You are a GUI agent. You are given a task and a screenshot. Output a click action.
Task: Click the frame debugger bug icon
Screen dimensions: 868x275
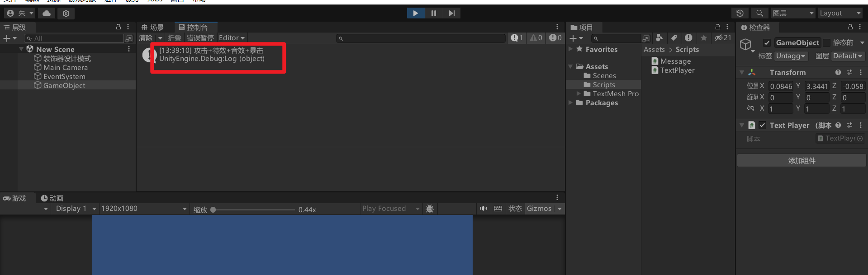(x=430, y=209)
